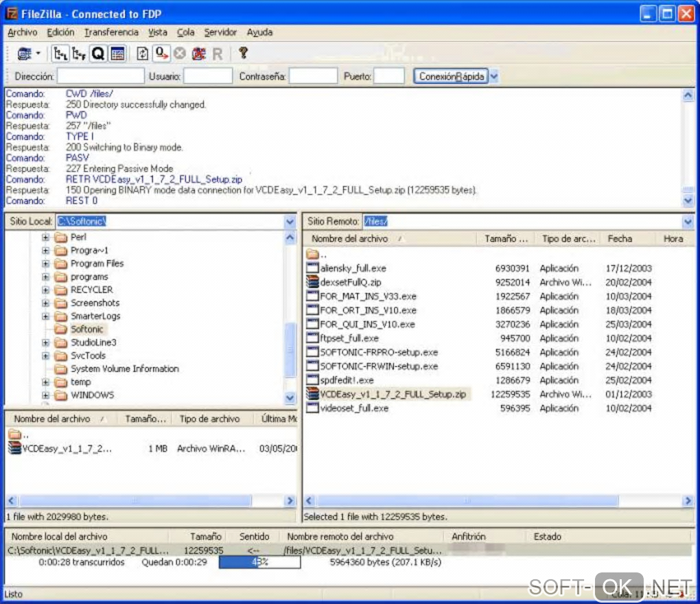Expand the StudioLine3 folder node
The width and height of the screenshot is (700, 604).
pos(45,343)
